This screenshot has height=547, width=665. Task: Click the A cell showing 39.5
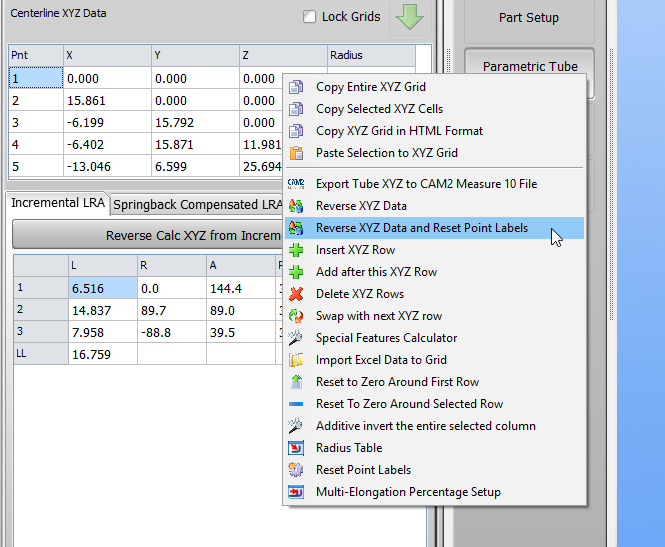(241, 332)
